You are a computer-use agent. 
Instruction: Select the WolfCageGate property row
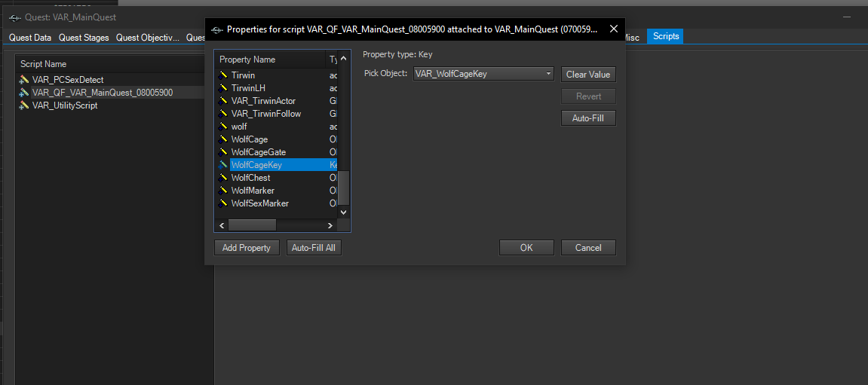[x=277, y=151]
